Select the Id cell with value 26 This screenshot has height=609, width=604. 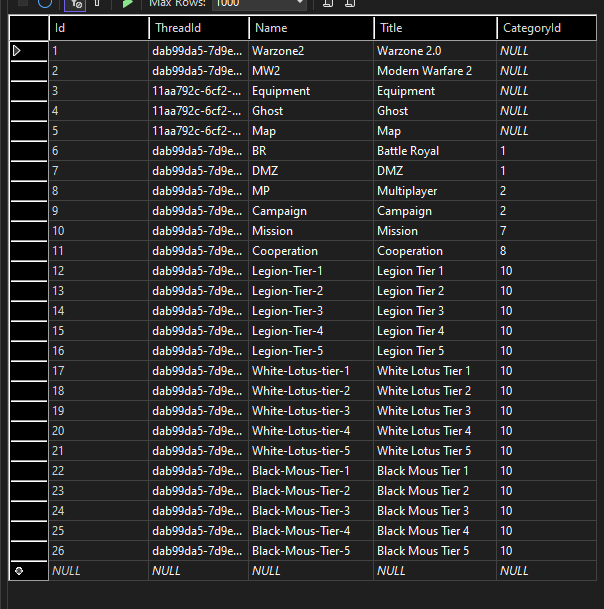[x=99, y=551]
